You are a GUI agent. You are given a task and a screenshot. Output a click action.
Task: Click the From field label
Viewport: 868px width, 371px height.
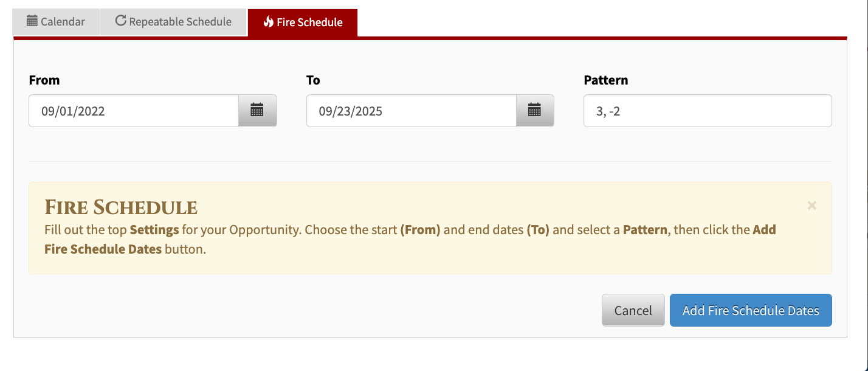pos(44,80)
